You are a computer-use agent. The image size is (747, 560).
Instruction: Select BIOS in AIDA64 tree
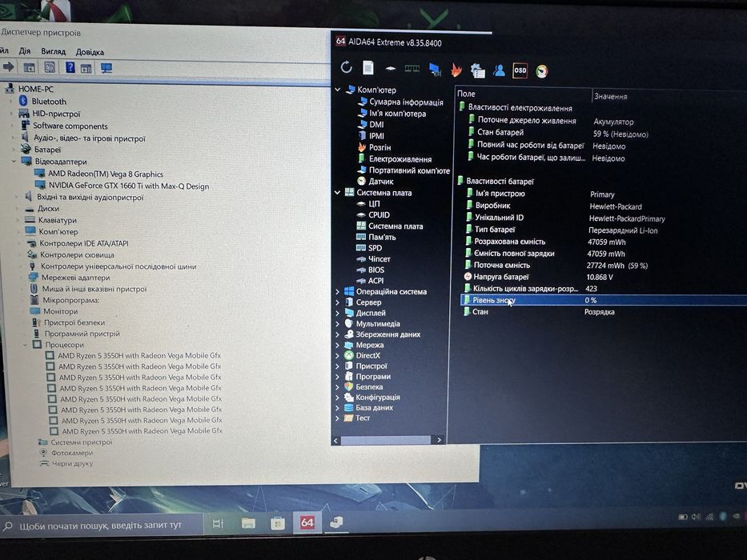(x=376, y=270)
